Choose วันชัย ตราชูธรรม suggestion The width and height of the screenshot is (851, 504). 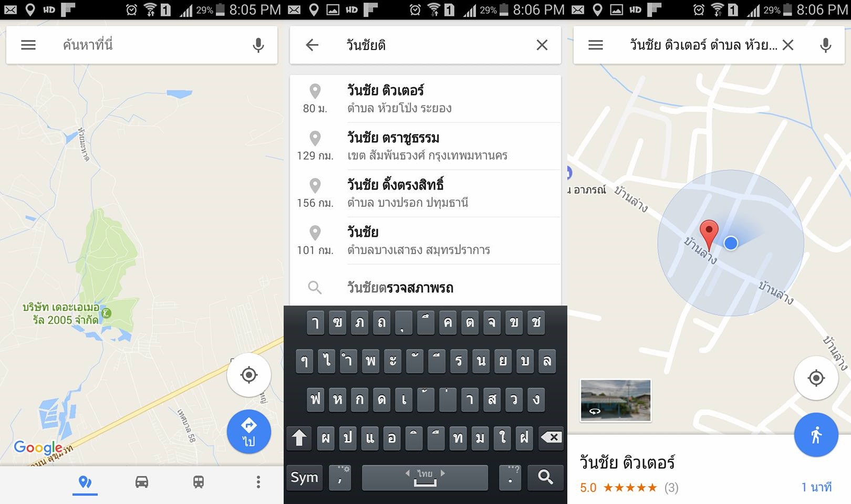pos(426,146)
